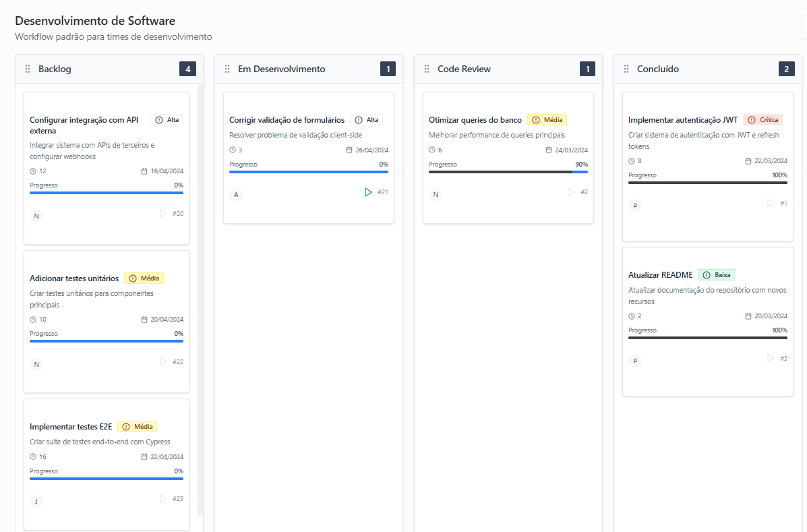807x532 pixels.
Task: Start "Corrigir validação de formulários" via its play icon
Action: (368, 191)
